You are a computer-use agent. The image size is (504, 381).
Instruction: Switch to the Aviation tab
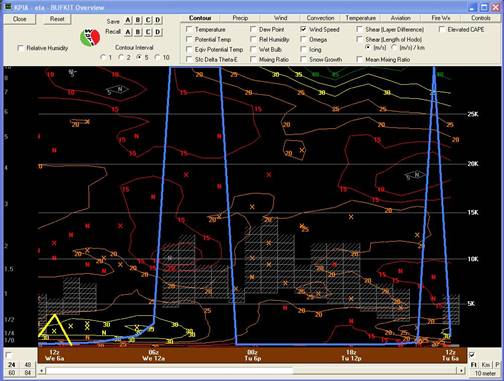400,18
